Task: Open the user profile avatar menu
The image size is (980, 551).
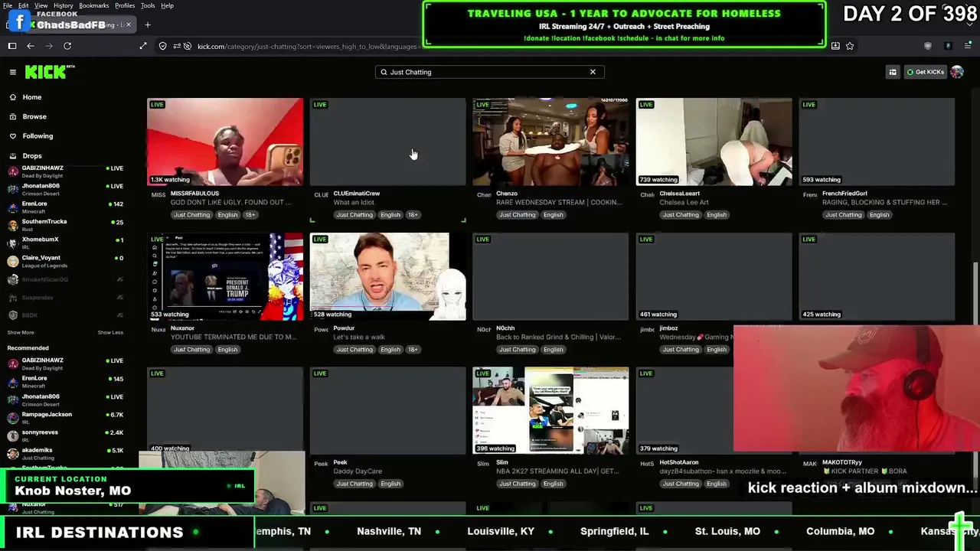Action: (957, 72)
